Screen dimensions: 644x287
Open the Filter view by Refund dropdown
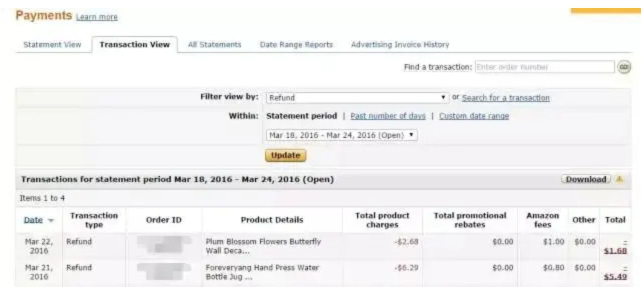tap(357, 98)
